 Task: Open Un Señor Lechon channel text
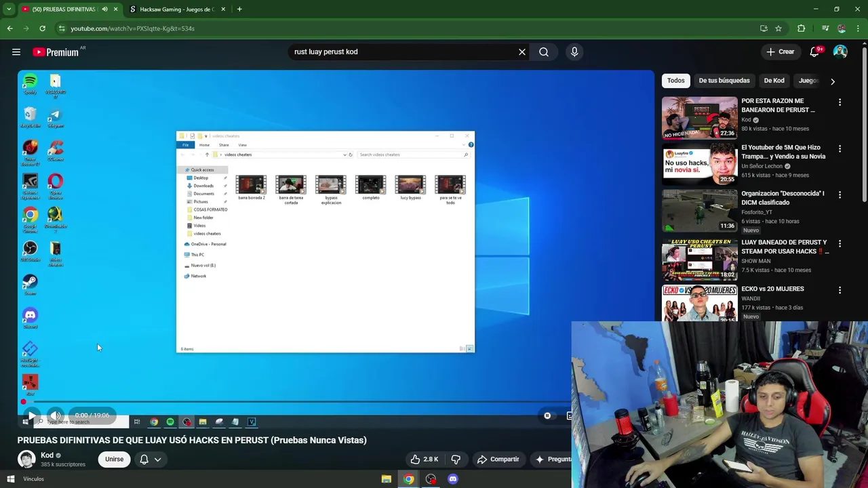pyautogui.click(x=762, y=166)
